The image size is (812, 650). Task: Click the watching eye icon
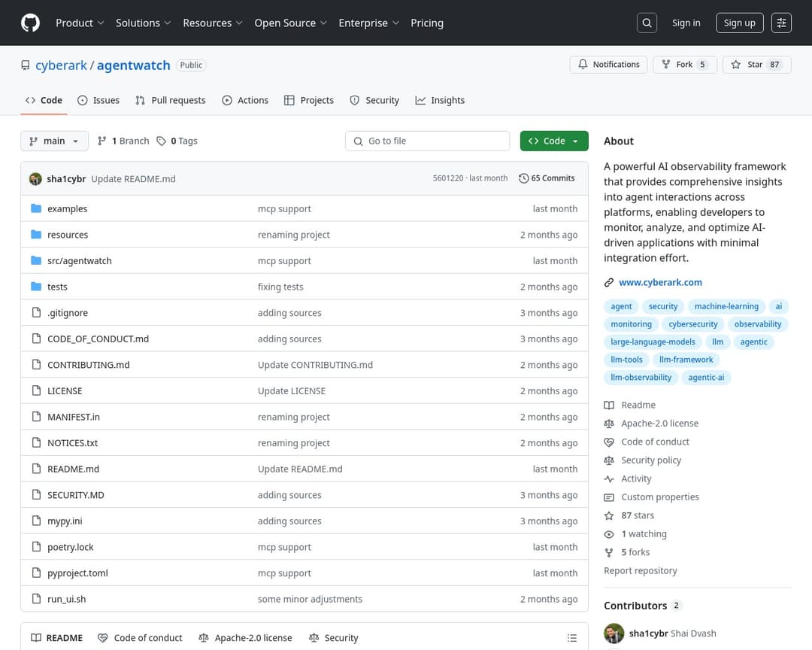(x=609, y=534)
